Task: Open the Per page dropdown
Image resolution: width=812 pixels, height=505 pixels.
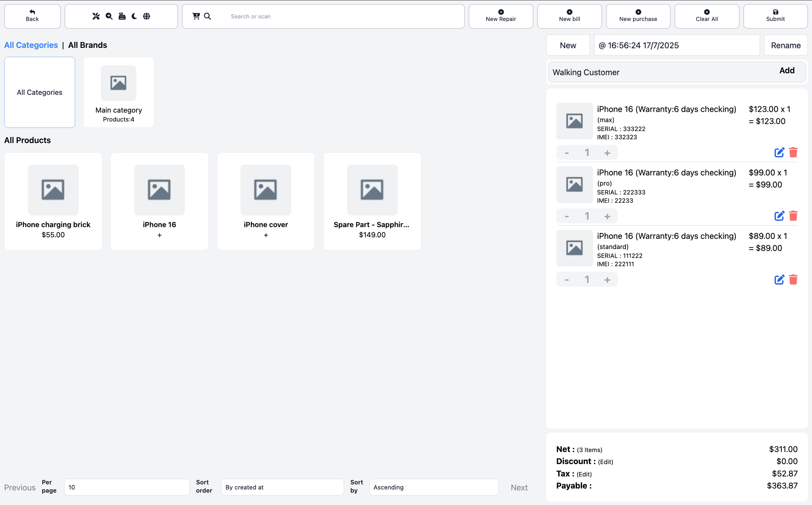Action: (127, 487)
